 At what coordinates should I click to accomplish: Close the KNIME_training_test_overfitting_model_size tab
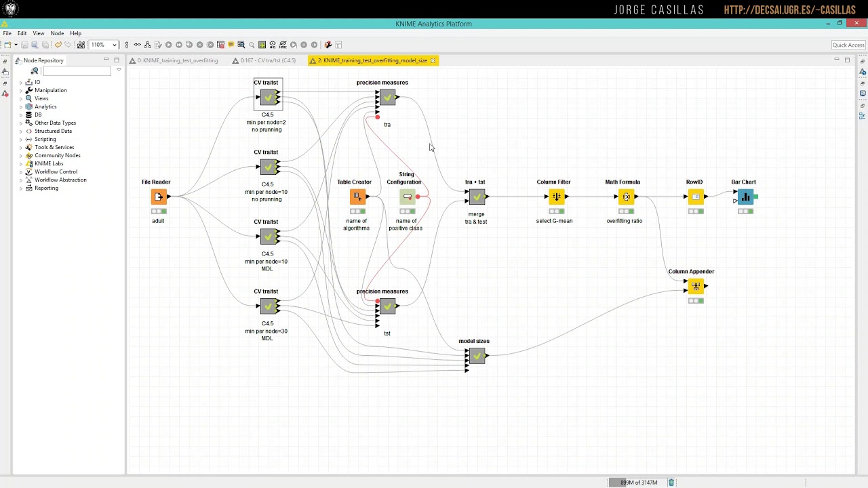(433, 60)
